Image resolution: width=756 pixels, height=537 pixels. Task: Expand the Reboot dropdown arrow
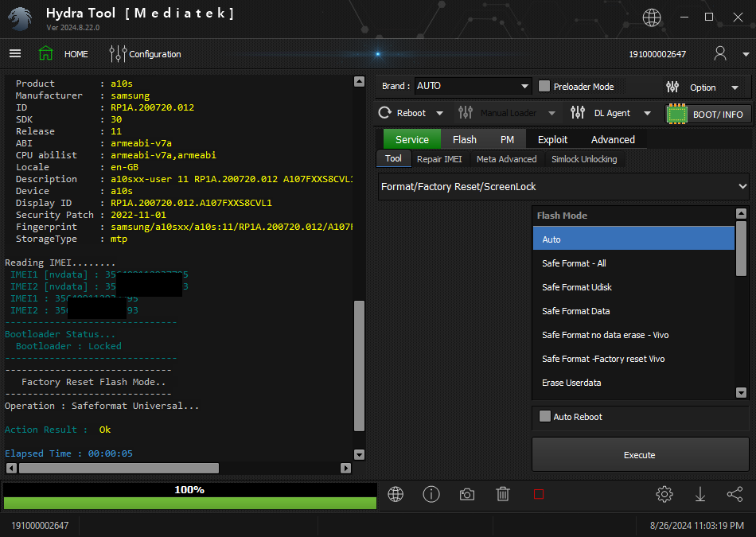[439, 113]
